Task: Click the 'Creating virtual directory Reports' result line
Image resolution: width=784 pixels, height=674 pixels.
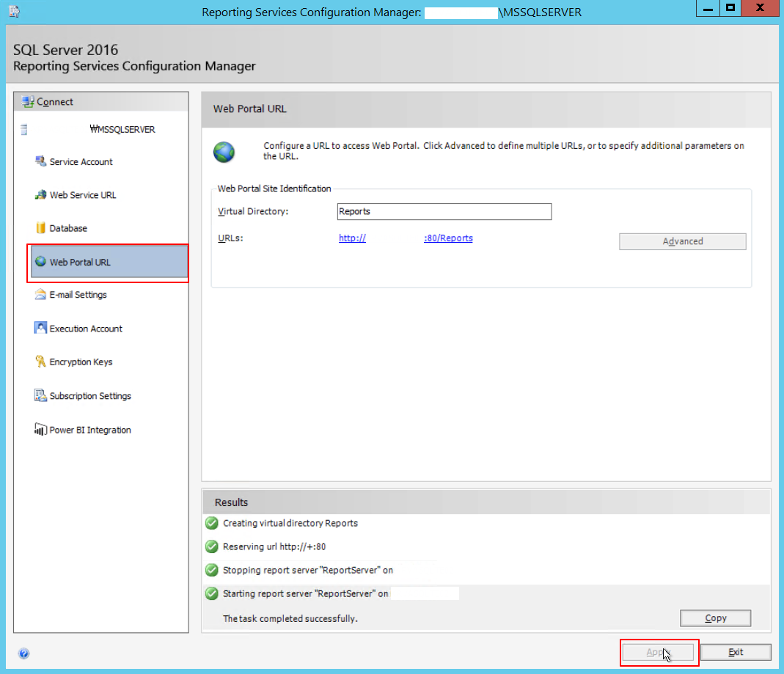Action: 290,523
